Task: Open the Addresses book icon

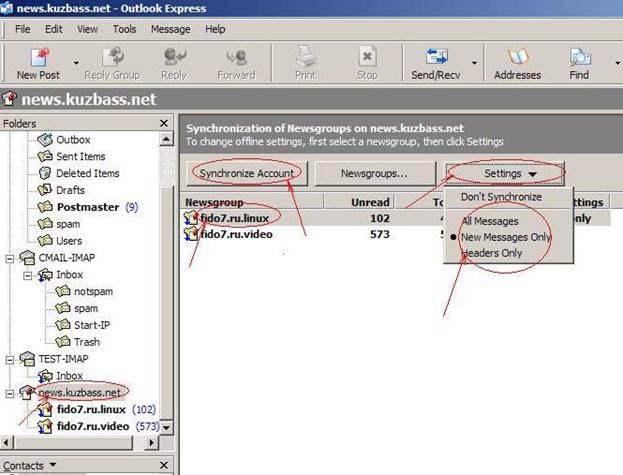Action: click(517, 56)
